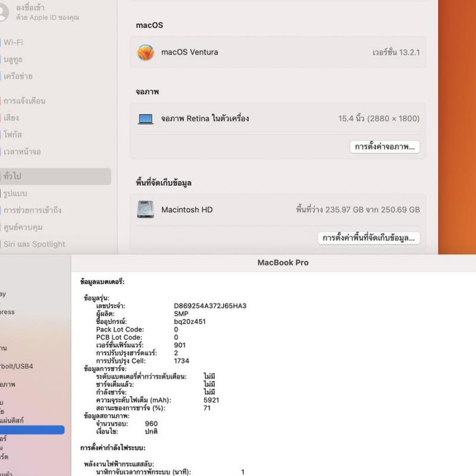
Task: Open Wi-Fi in the settings sidebar
Action: pos(13,42)
